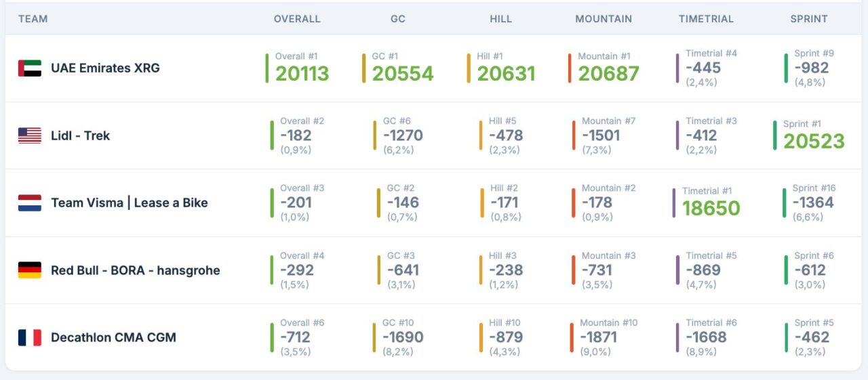Image resolution: width=868 pixels, height=380 pixels.
Task: Open the Lidl - Trek team link
Action: [80, 135]
